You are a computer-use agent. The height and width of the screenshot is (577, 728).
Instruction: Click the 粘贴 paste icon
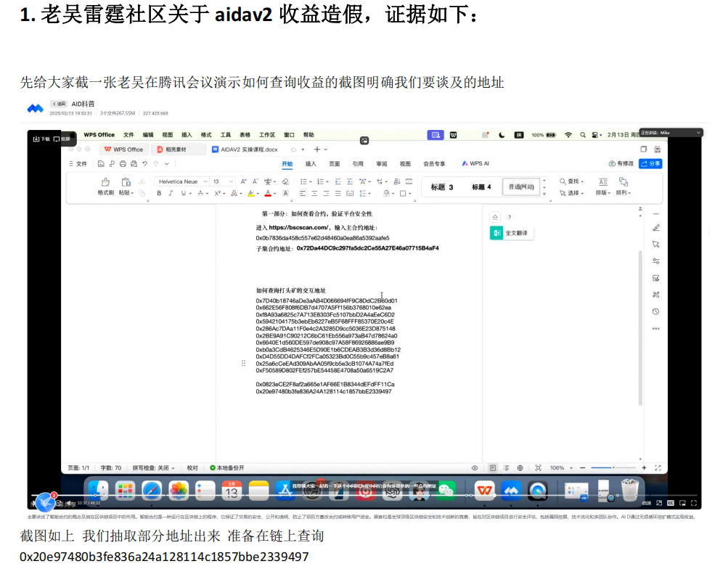pos(126,182)
